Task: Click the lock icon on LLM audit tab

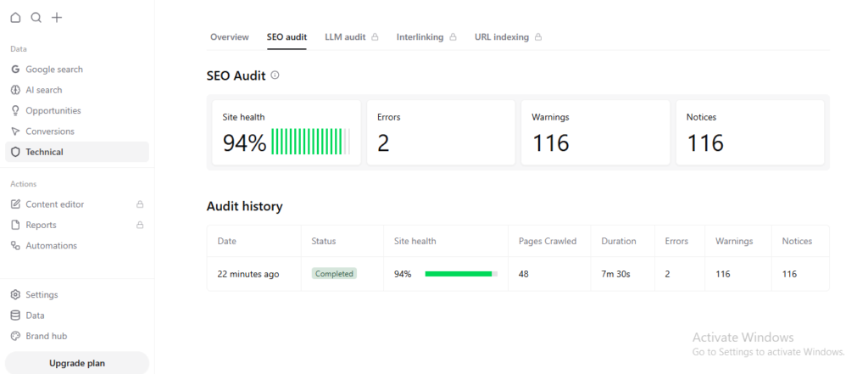Action: pyautogui.click(x=375, y=37)
